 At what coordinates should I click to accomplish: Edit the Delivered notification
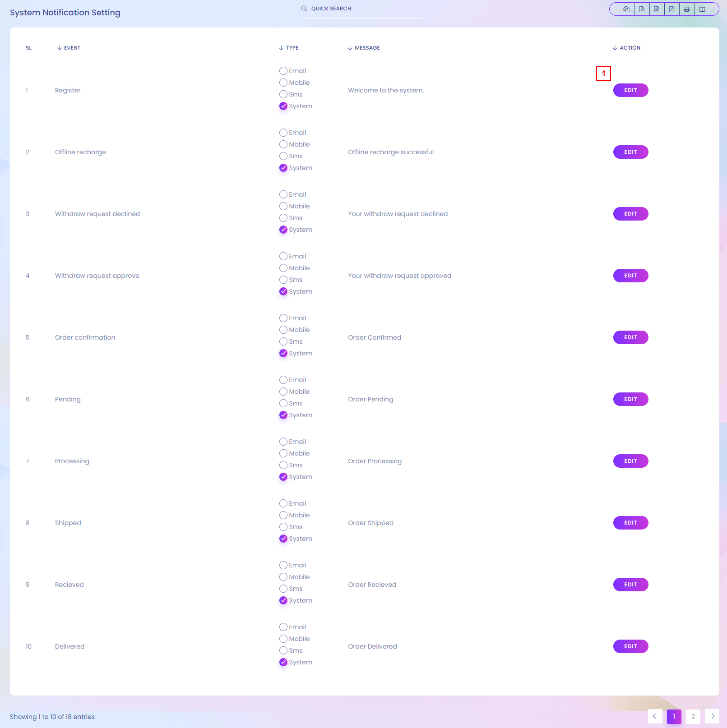pyautogui.click(x=630, y=646)
